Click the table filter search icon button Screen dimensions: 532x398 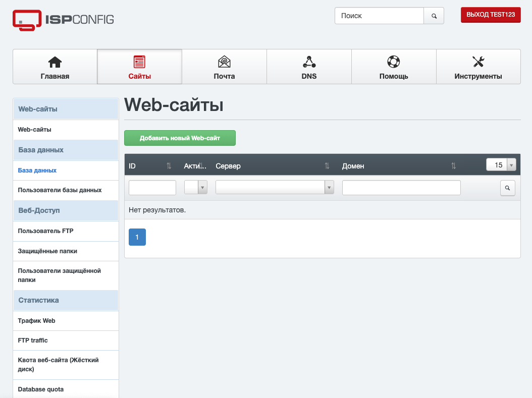point(507,188)
